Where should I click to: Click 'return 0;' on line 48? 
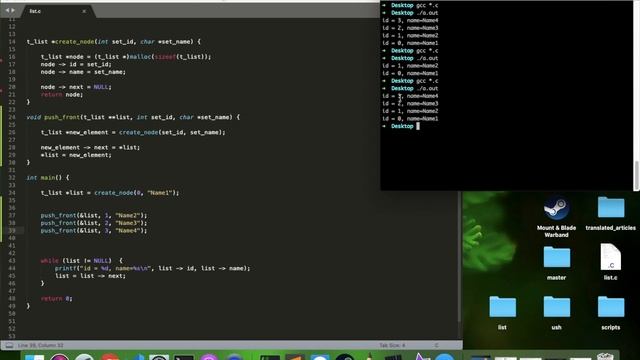point(56,298)
